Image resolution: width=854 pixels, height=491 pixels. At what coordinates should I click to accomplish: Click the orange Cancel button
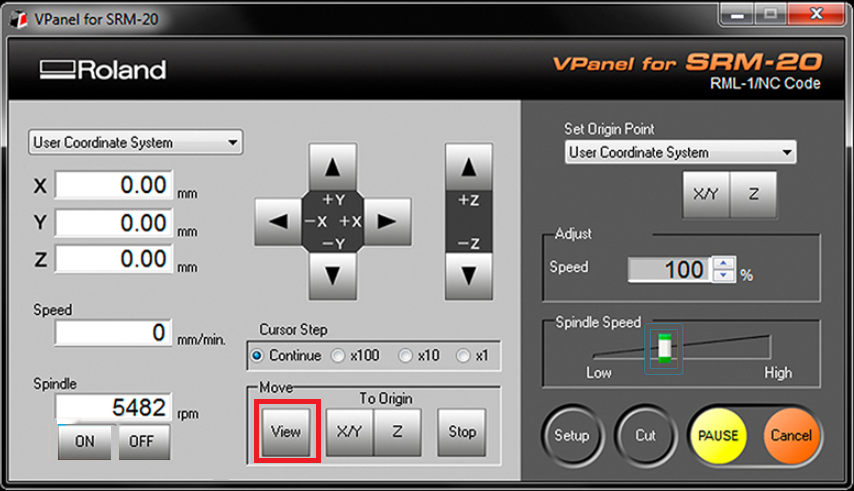pos(791,436)
